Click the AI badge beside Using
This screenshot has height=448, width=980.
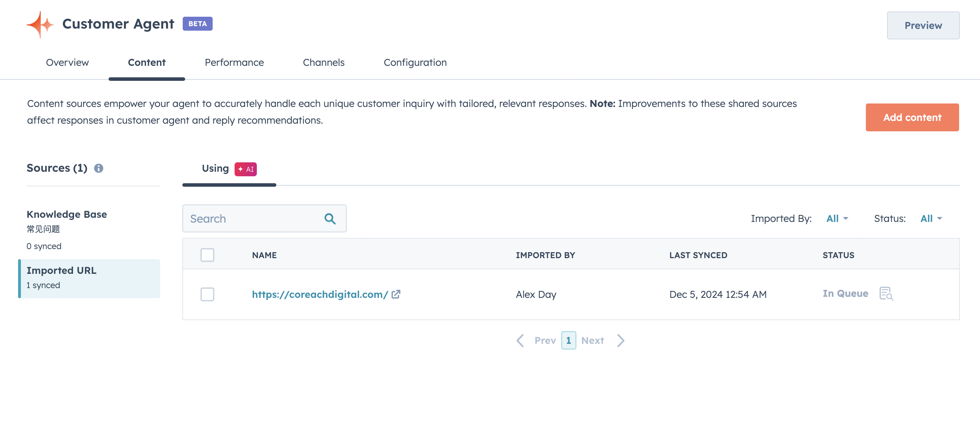click(x=245, y=169)
